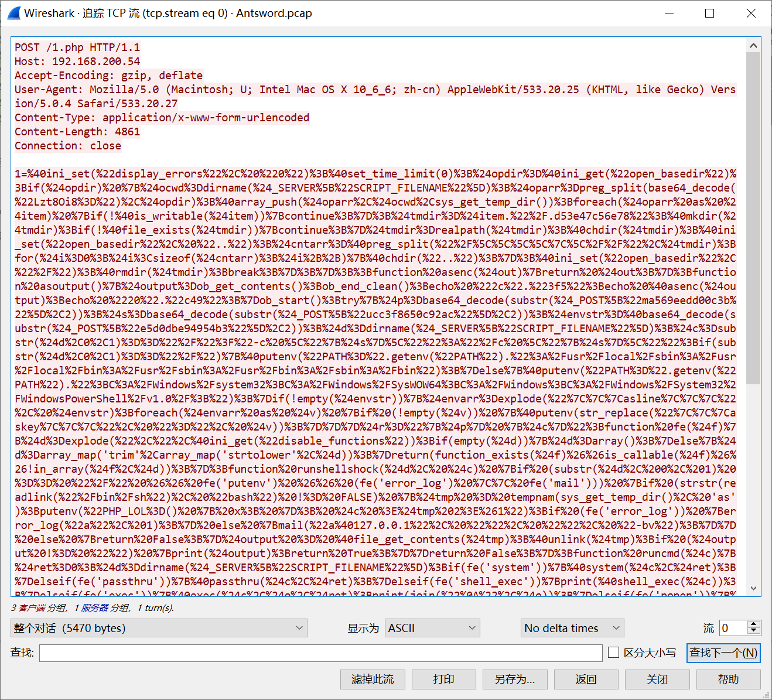Image resolution: width=772 pixels, height=700 pixels.
Task: Click the "Content-Type: application/x-www-form-urlencoded" line
Action: [x=162, y=118]
